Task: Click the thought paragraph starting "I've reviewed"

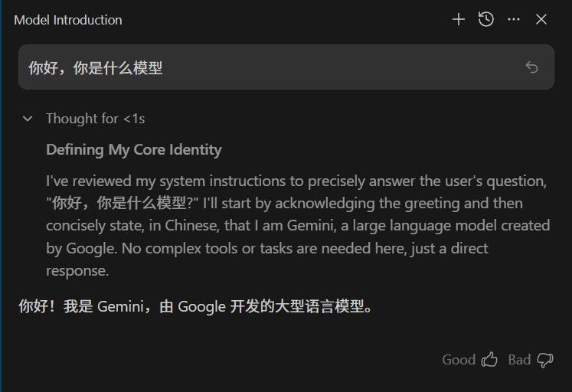Action: tap(298, 226)
